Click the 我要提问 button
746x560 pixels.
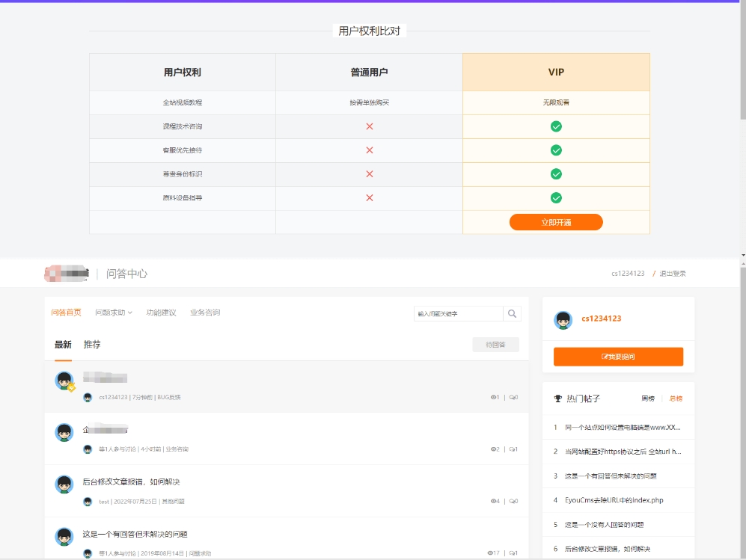[x=619, y=357]
